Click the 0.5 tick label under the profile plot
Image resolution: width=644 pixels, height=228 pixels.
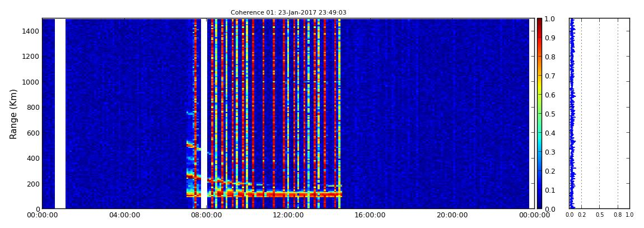point(599,215)
